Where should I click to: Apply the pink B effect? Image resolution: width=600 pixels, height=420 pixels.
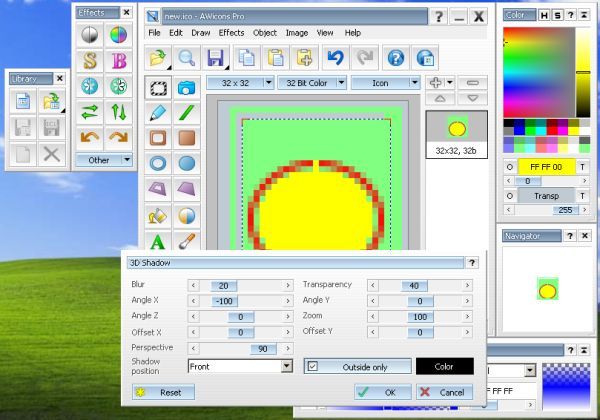pyautogui.click(x=118, y=60)
